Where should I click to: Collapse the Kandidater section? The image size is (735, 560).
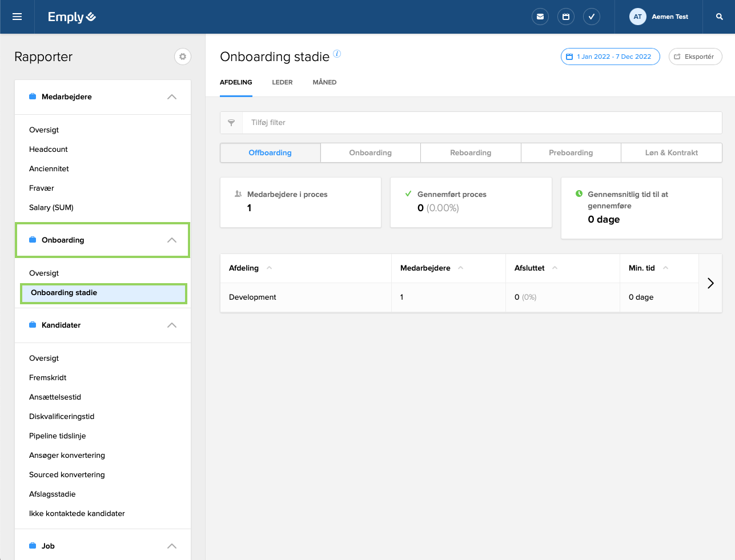click(171, 325)
